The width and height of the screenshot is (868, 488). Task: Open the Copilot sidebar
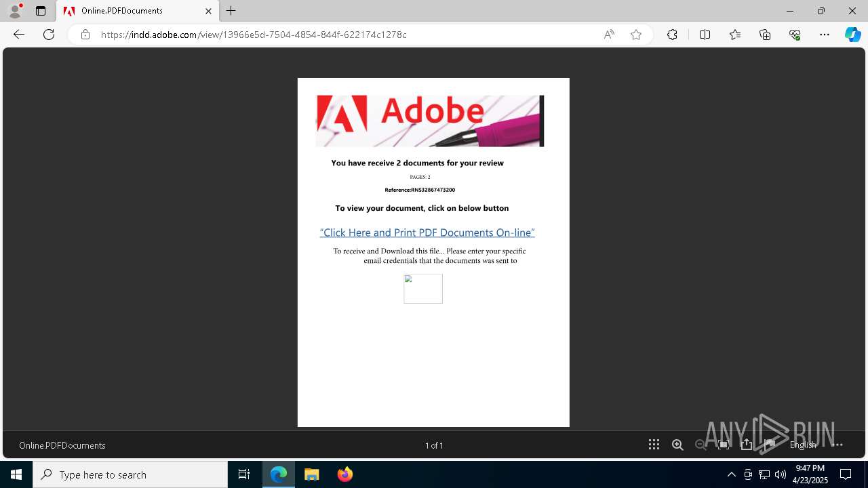853,35
